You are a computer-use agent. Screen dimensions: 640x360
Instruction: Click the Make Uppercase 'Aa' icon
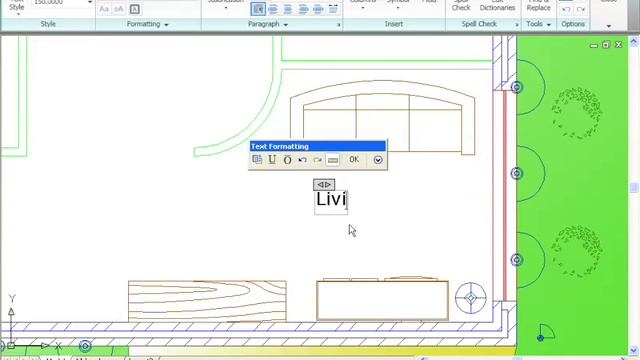pos(104,9)
